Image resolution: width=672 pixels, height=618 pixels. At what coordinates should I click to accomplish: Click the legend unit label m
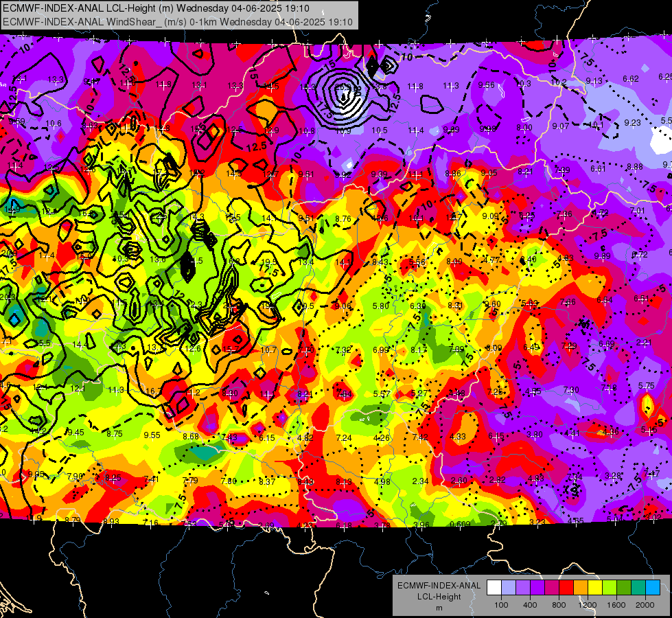(x=439, y=608)
